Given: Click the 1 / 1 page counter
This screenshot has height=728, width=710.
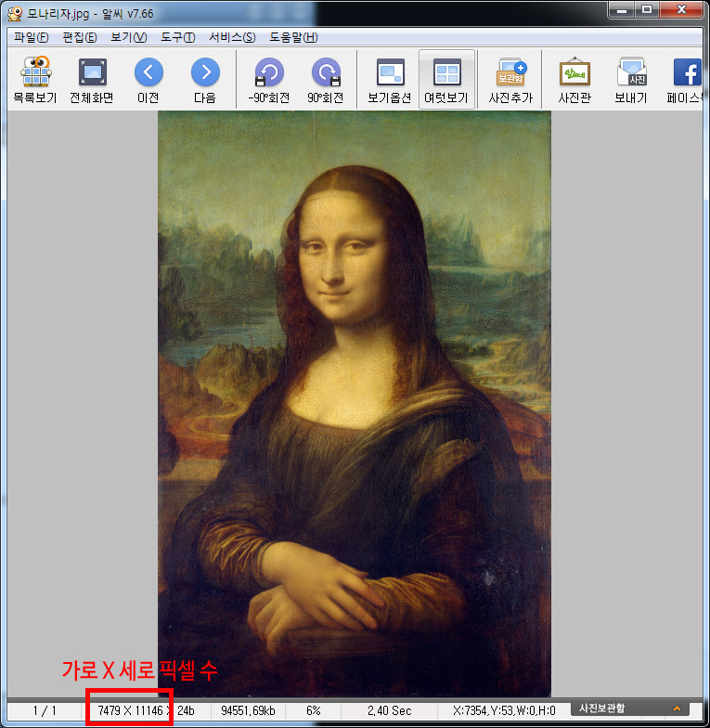Looking at the screenshot, I should [x=45, y=710].
